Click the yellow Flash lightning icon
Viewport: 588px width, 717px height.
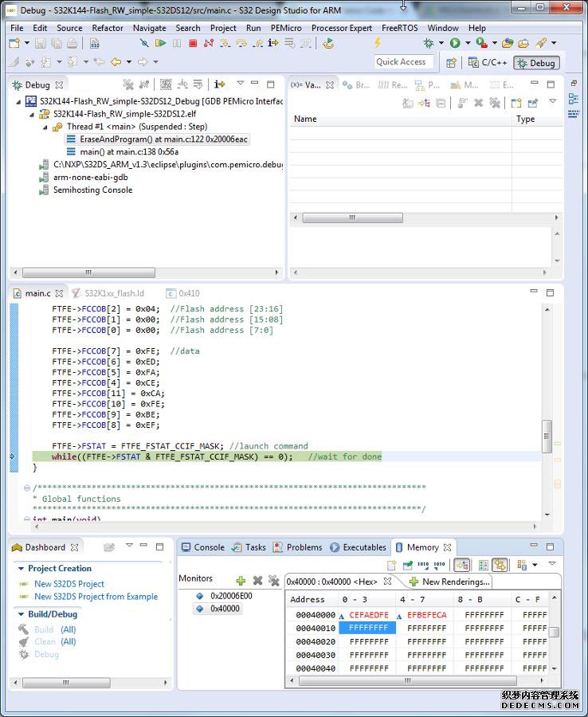(x=378, y=43)
